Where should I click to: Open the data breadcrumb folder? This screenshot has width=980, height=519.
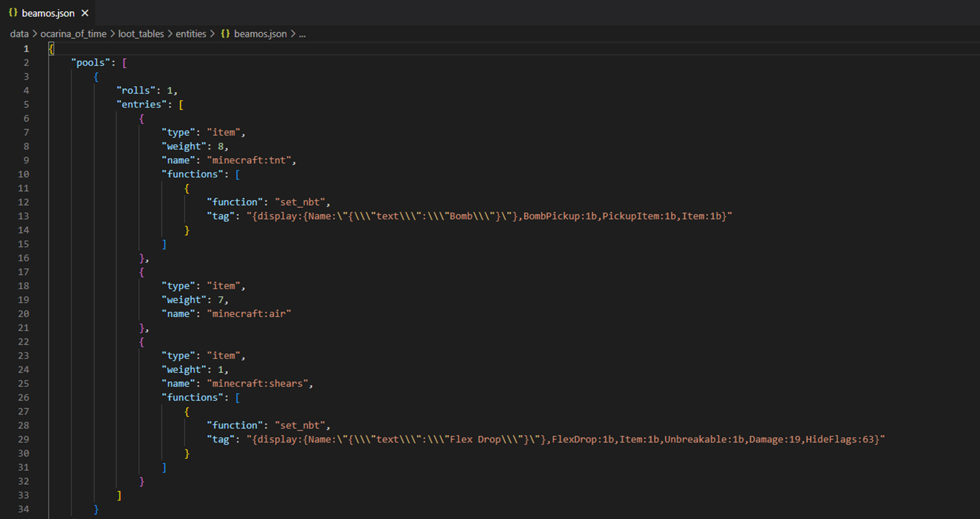pyautogui.click(x=19, y=34)
